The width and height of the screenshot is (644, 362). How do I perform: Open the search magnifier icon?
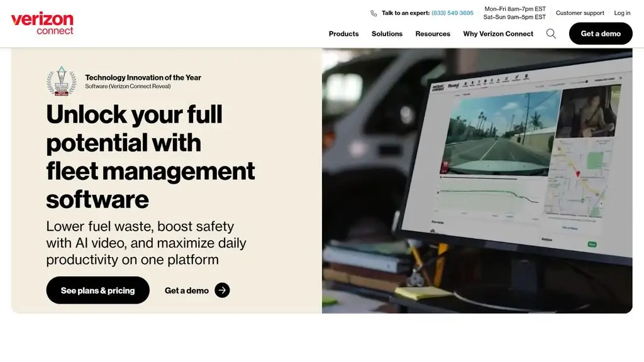[551, 34]
